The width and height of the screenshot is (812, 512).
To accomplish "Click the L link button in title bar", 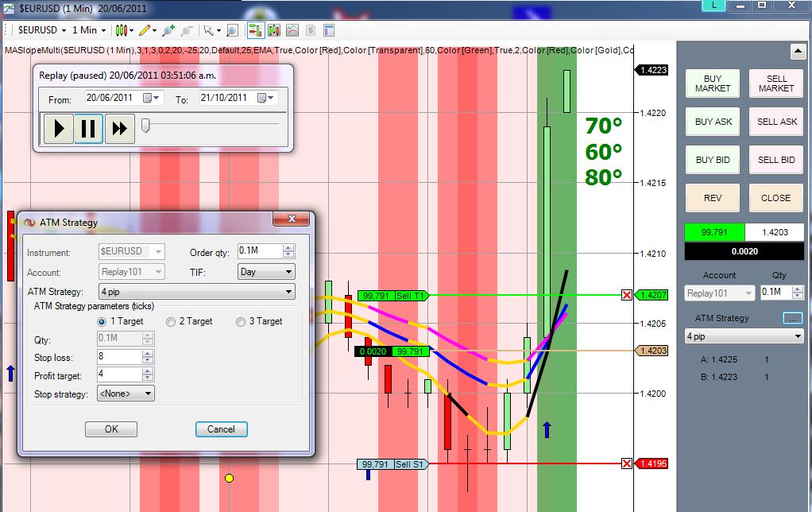I will [714, 6].
